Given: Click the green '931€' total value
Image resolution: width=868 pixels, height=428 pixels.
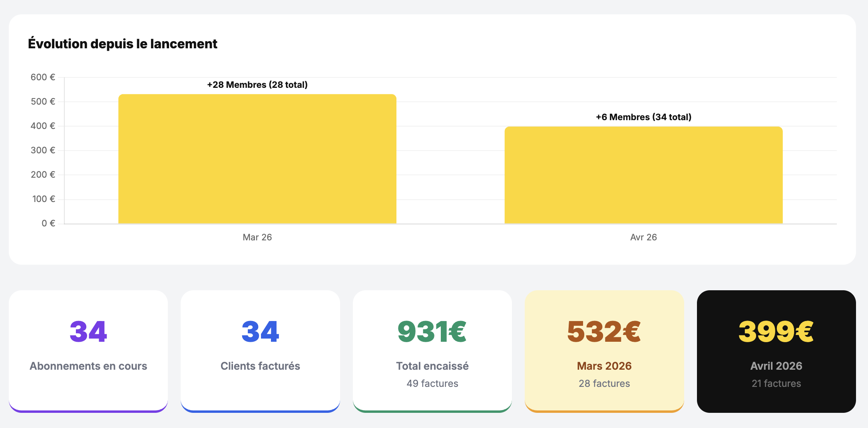Looking at the screenshot, I should coord(432,332).
